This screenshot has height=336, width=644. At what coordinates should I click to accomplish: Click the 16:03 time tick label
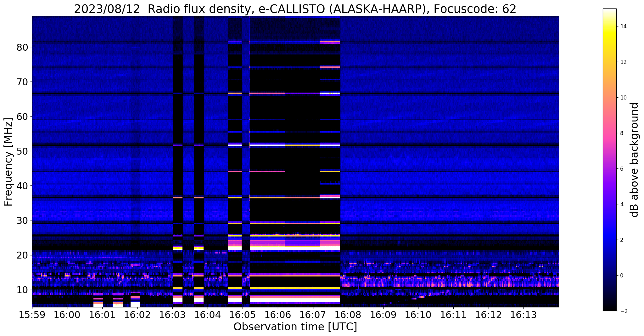pyautogui.click(x=172, y=315)
